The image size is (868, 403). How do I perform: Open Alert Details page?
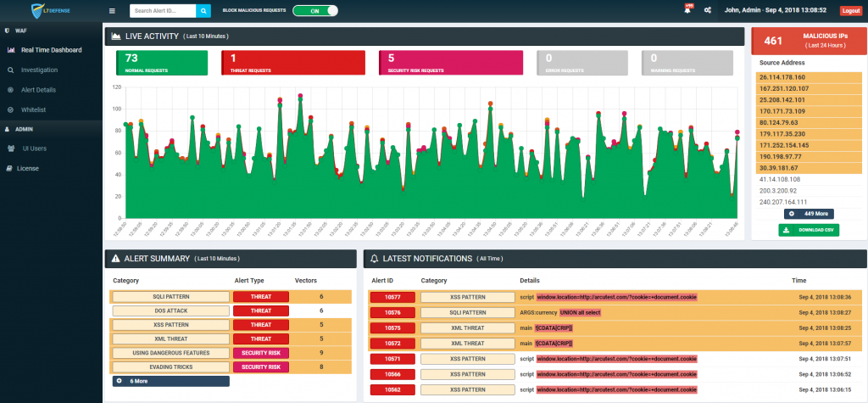tap(38, 90)
